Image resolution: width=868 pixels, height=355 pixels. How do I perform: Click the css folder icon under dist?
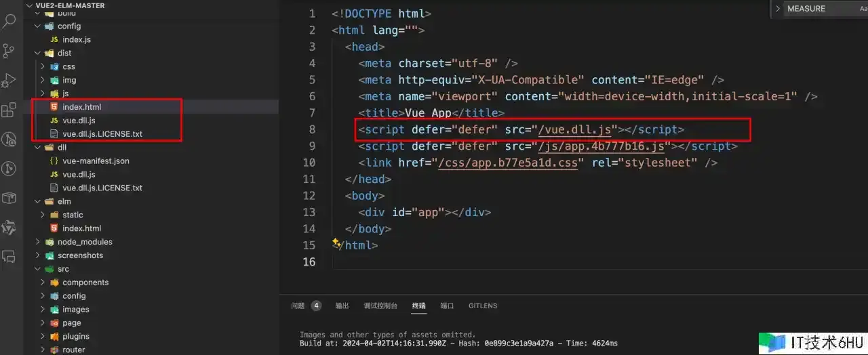click(x=54, y=66)
